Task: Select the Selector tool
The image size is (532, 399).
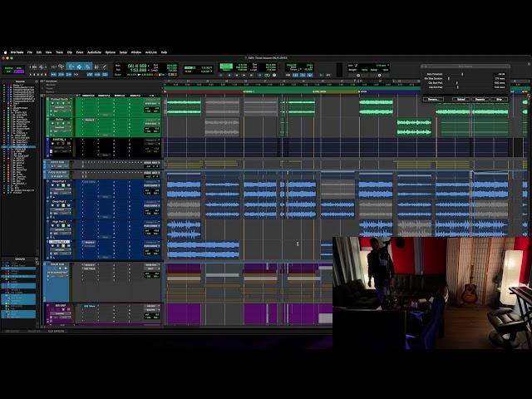Action: 79,66
